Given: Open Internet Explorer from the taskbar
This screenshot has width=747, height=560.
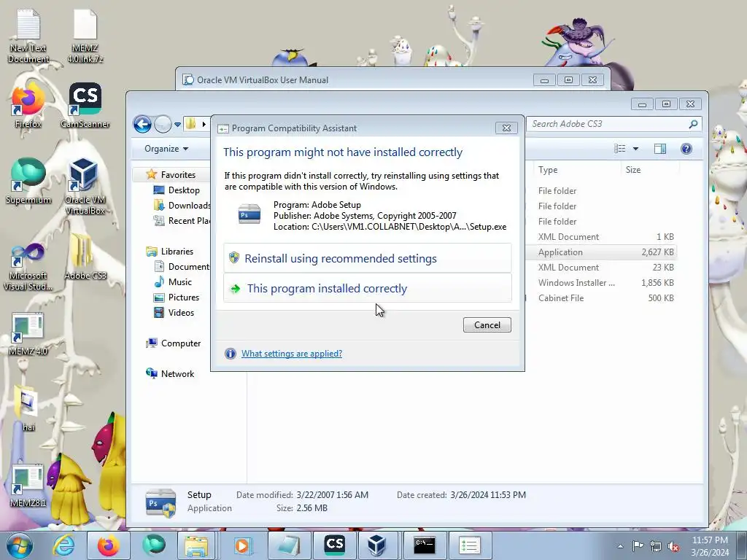Looking at the screenshot, I should click(x=64, y=545).
